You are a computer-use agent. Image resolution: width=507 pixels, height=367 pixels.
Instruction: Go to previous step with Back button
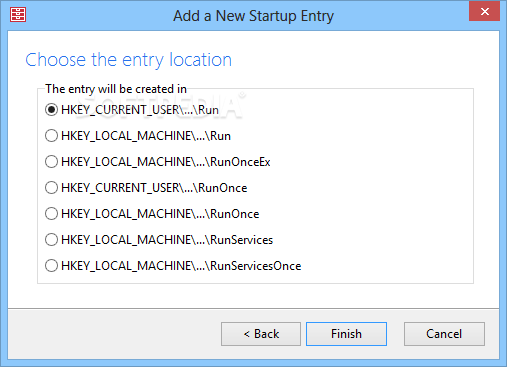point(261,334)
